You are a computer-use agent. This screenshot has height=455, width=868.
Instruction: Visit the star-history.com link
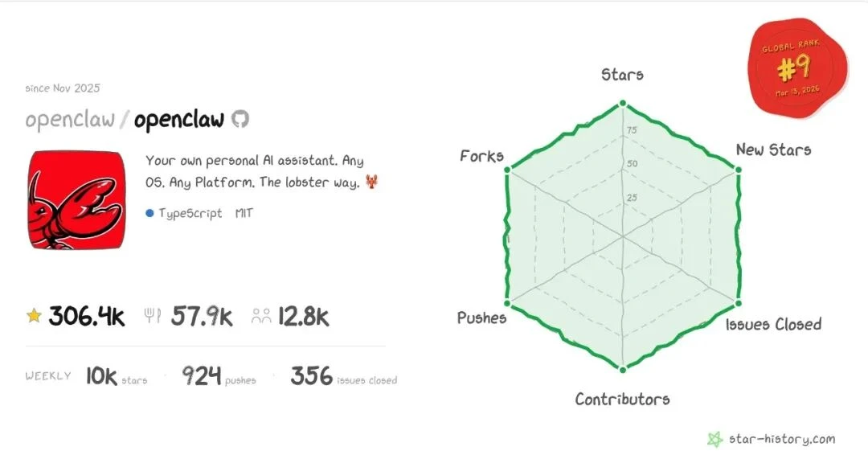pos(781,439)
